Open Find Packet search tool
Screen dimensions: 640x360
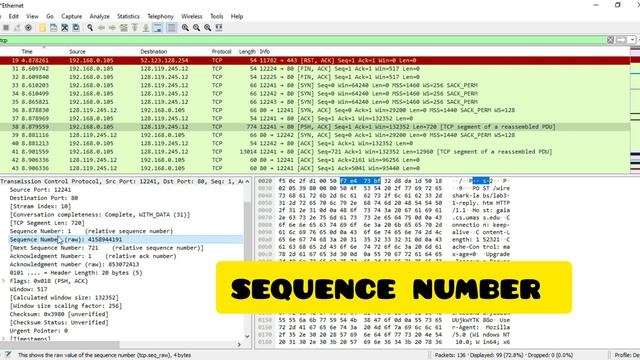click(x=90, y=28)
